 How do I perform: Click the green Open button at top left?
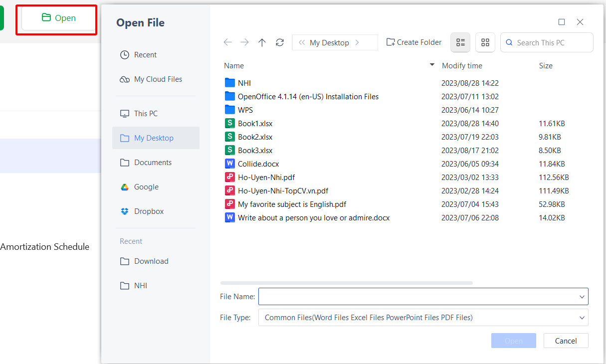tap(59, 18)
